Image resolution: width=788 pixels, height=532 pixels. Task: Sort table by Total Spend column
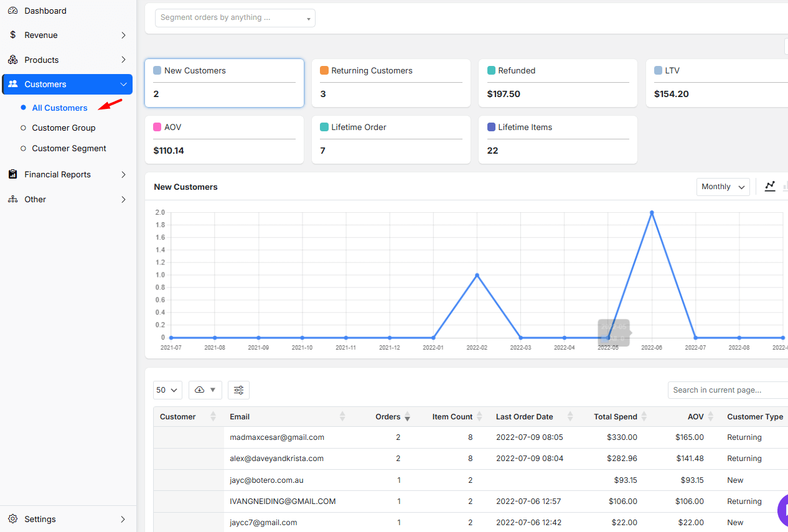[615, 417]
